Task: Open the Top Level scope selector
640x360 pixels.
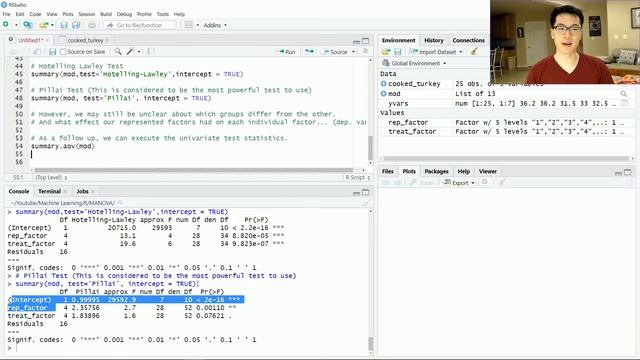Action: tap(51, 178)
